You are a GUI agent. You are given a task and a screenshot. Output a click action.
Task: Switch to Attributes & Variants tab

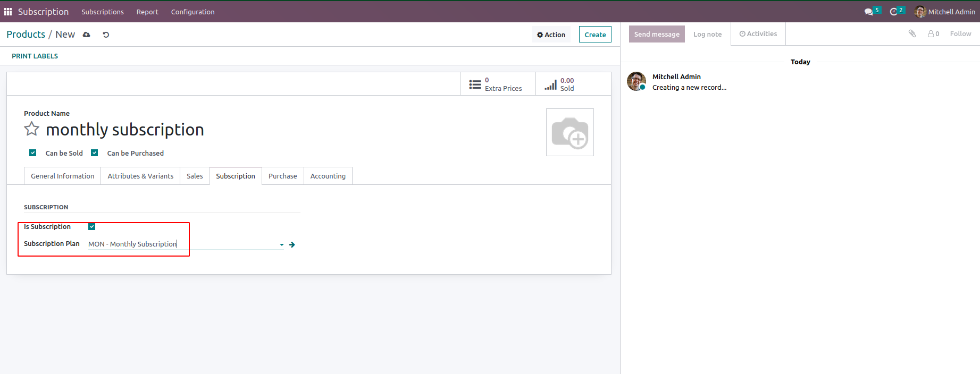(x=140, y=176)
